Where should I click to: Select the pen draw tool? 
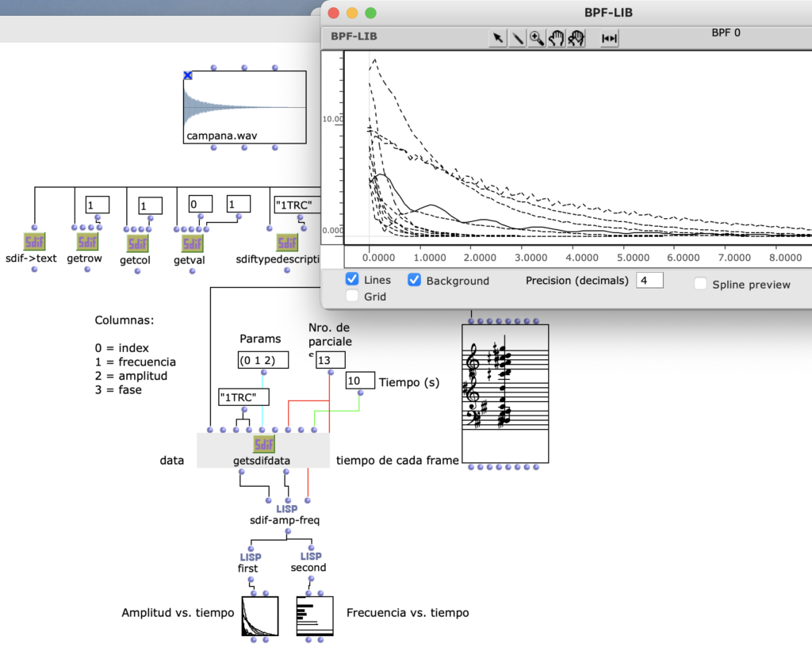click(517, 38)
